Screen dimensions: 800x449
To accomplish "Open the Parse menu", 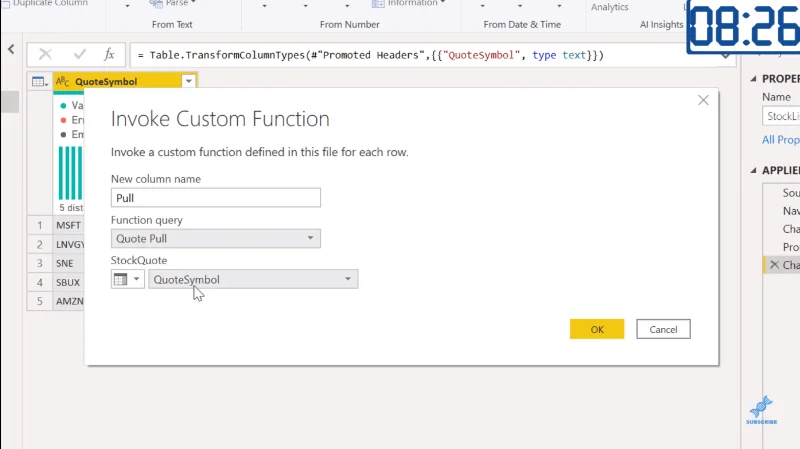I will pos(173,4).
